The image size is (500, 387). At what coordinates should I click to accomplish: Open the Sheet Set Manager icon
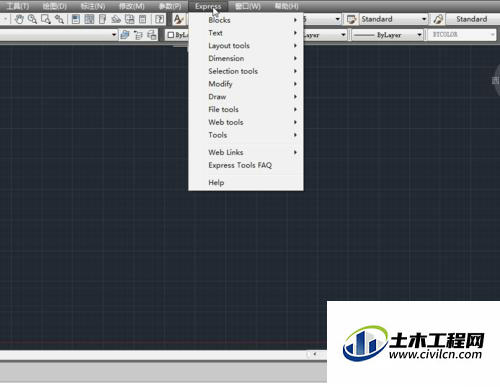coord(116,19)
